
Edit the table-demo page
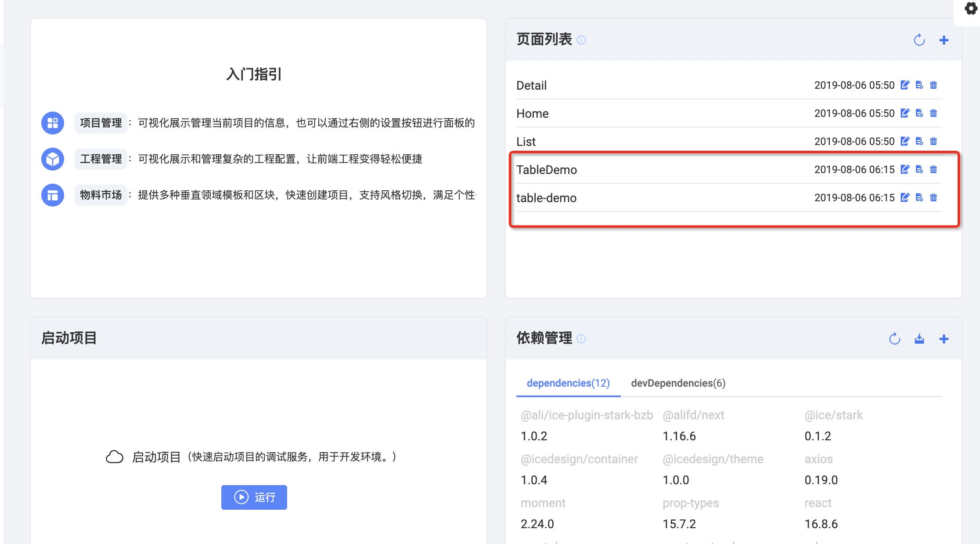point(904,197)
